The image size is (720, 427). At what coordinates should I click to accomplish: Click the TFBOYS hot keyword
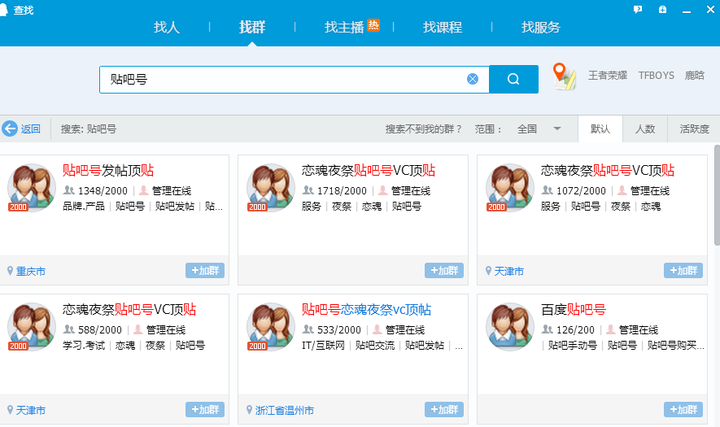point(656,75)
